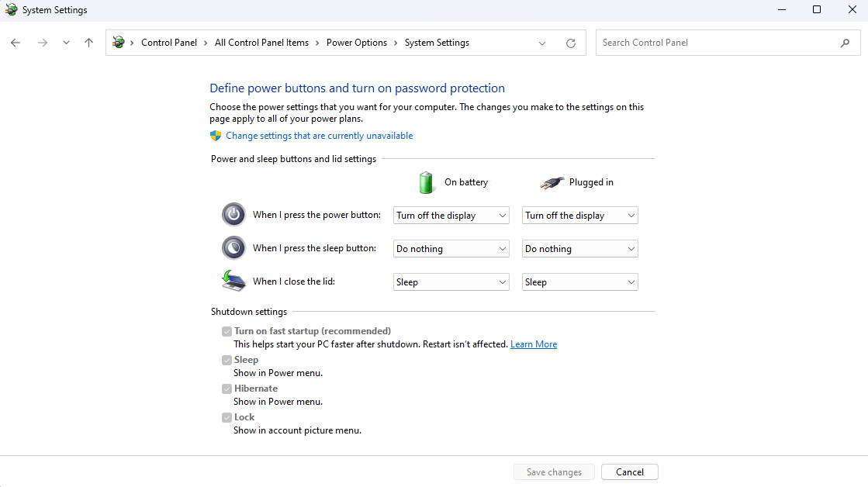The image size is (868, 487).
Task: Click the On battery column label
Action: click(466, 182)
